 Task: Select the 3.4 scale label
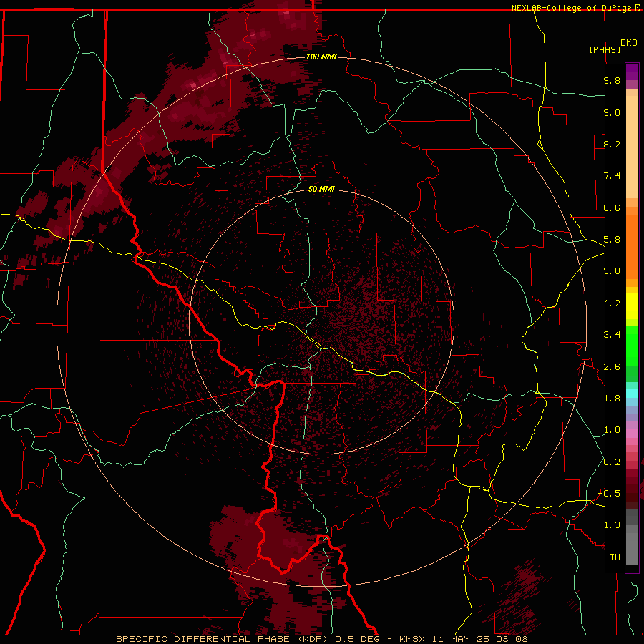point(612,335)
